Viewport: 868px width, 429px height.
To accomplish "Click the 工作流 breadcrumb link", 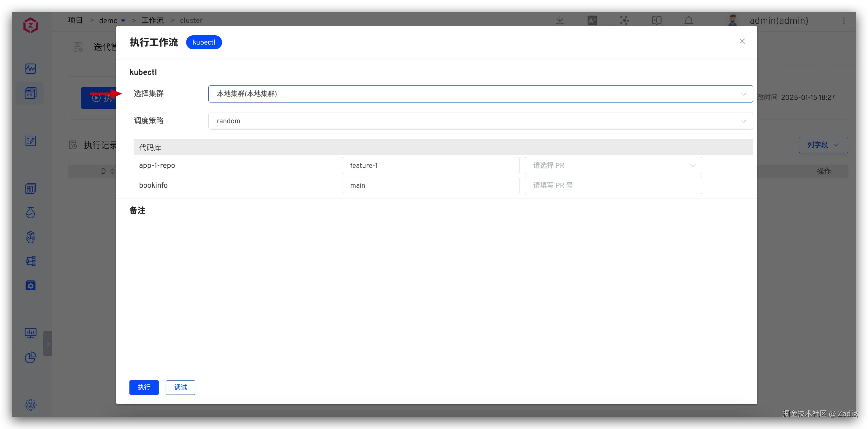I will [152, 20].
